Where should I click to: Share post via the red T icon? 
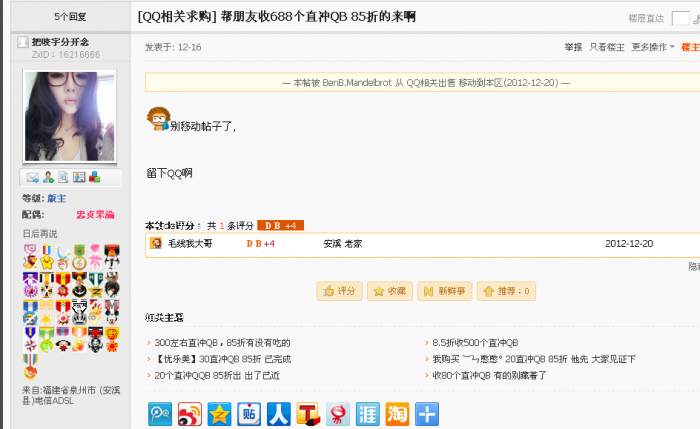[308, 414]
